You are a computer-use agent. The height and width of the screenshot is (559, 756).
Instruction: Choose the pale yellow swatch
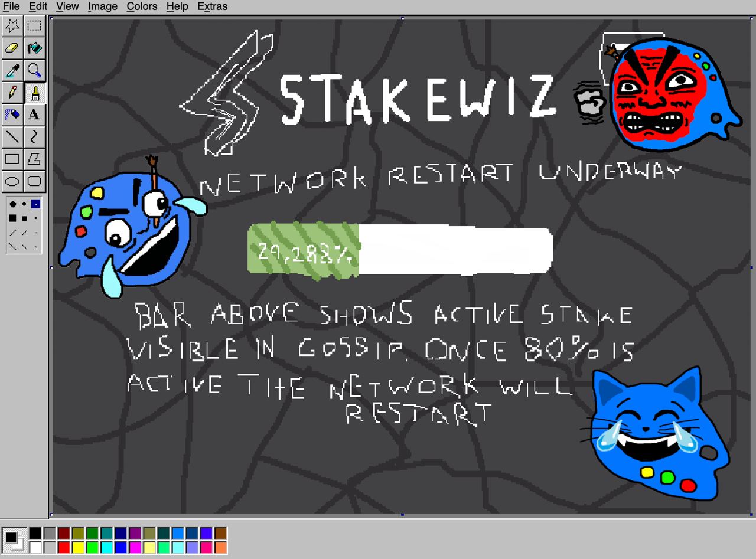coord(149,548)
